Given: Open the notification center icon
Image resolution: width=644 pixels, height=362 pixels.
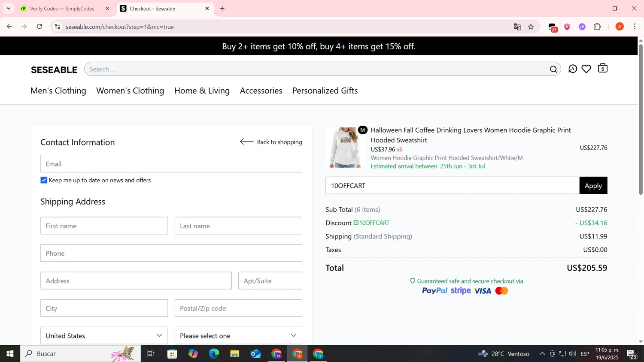Looking at the screenshot, I should (x=632, y=354).
